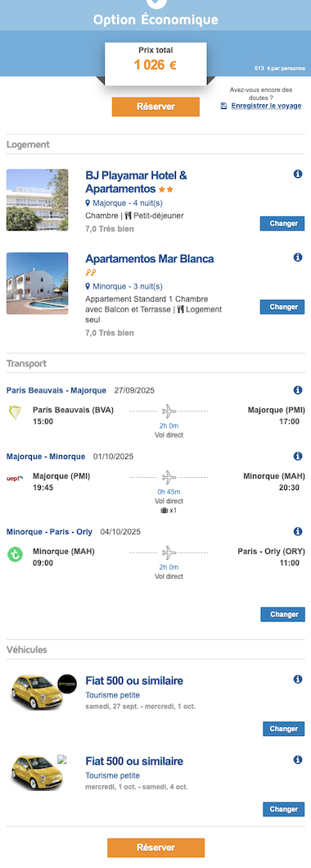Viewport: 311px width, 868px height.
Task: Open BJ Playamar Hotel photo thumbnail
Action: coord(37,200)
